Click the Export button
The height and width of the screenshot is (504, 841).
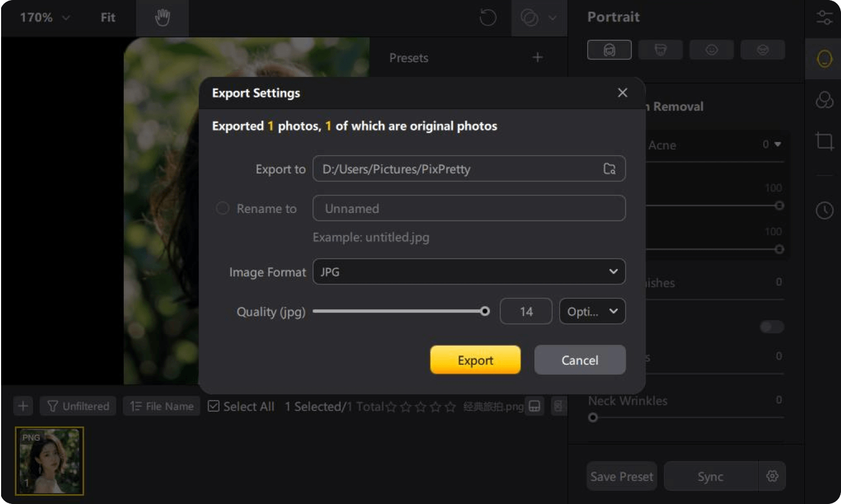474,360
